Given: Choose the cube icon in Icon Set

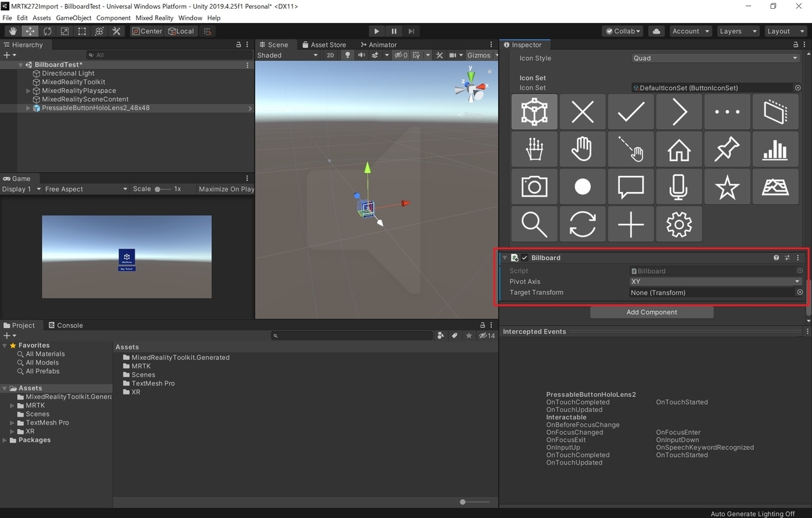Looking at the screenshot, I should coord(535,112).
